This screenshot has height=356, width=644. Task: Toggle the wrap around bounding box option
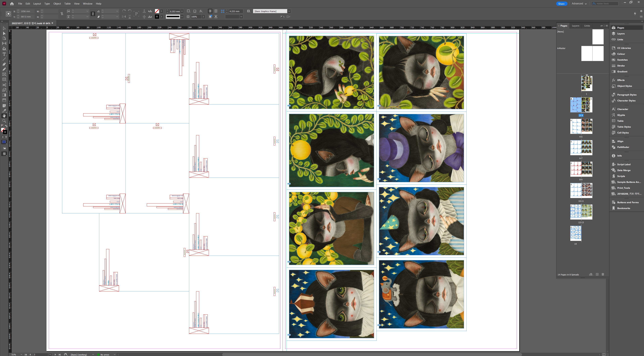click(216, 11)
